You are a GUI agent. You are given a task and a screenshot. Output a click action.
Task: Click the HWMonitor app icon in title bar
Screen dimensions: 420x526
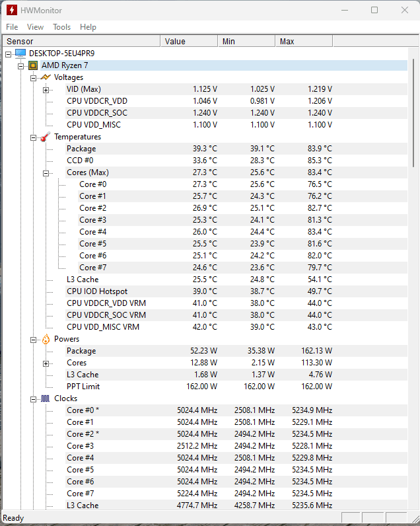point(11,10)
